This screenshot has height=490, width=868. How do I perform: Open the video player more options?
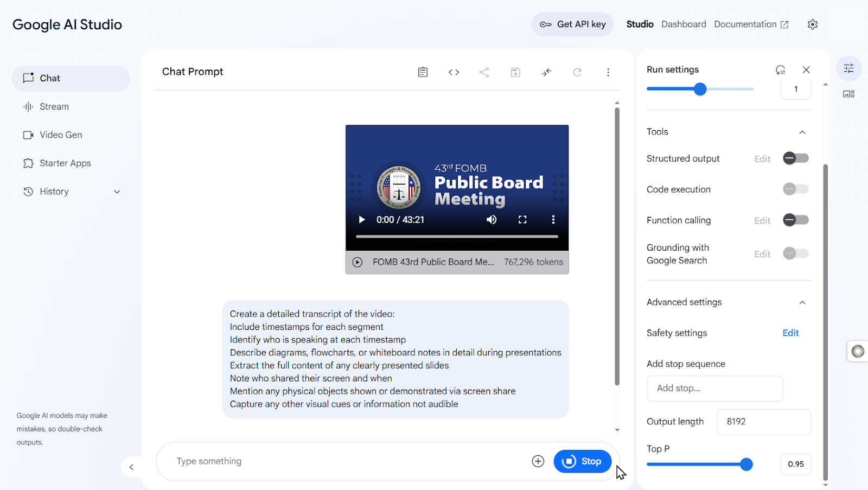(x=553, y=220)
